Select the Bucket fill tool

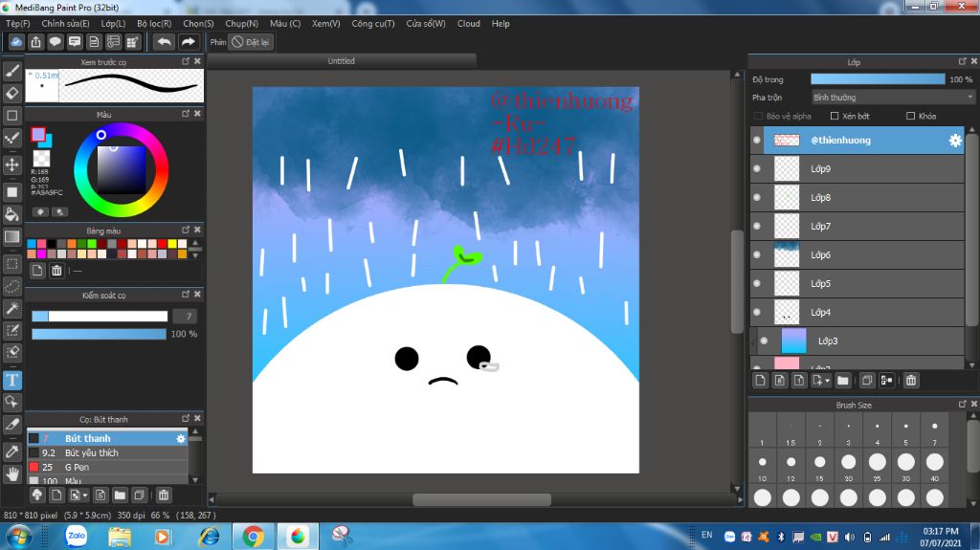[x=11, y=214]
